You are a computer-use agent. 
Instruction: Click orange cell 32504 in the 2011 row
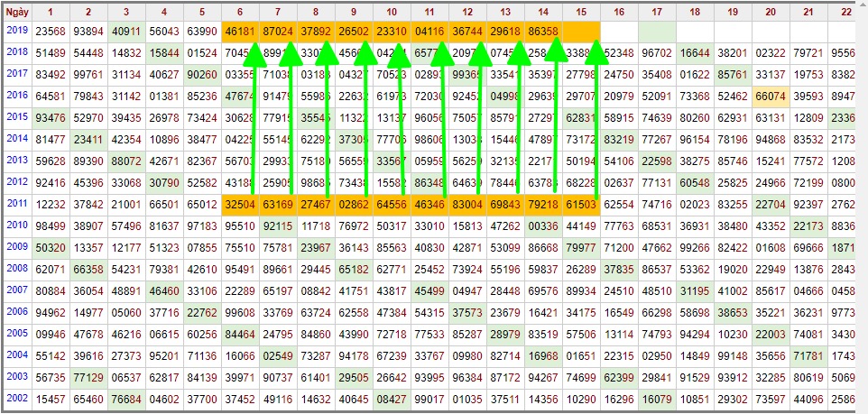coord(239,205)
